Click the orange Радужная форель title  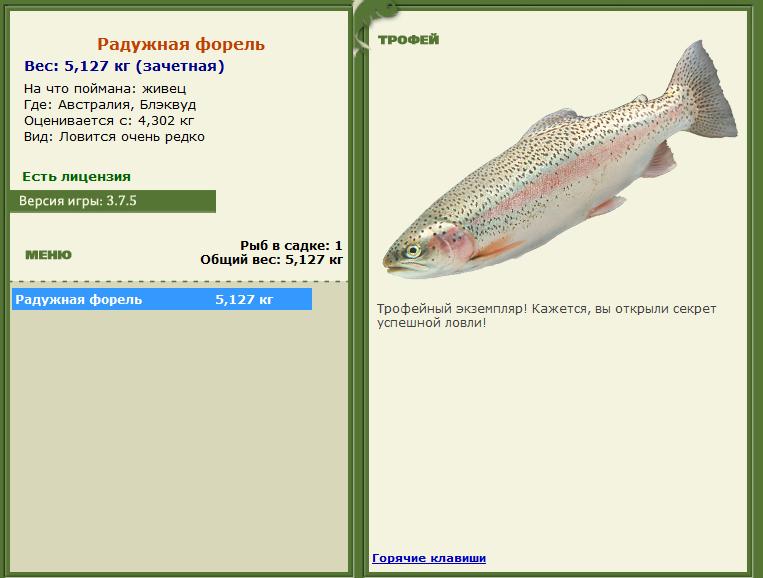pos(181,44)
